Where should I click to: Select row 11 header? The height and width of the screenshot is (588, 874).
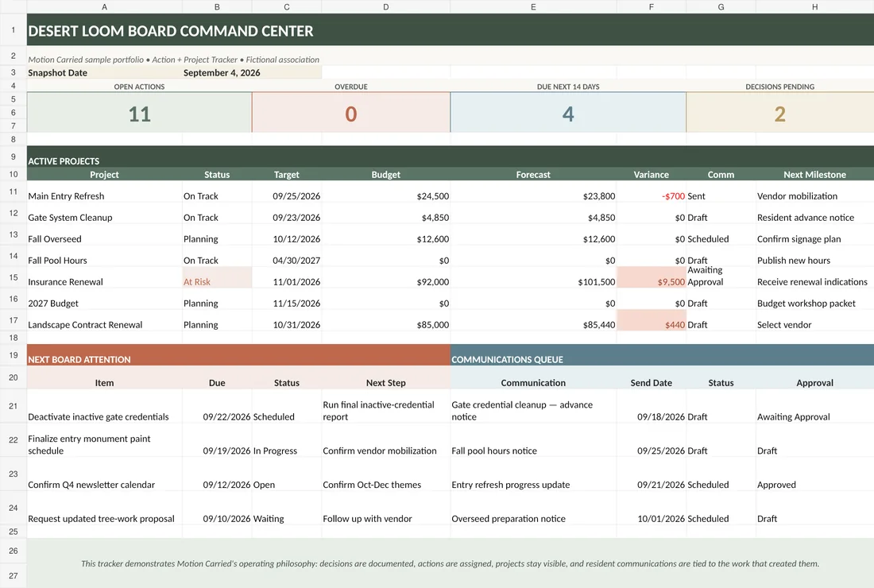point(14,191)
